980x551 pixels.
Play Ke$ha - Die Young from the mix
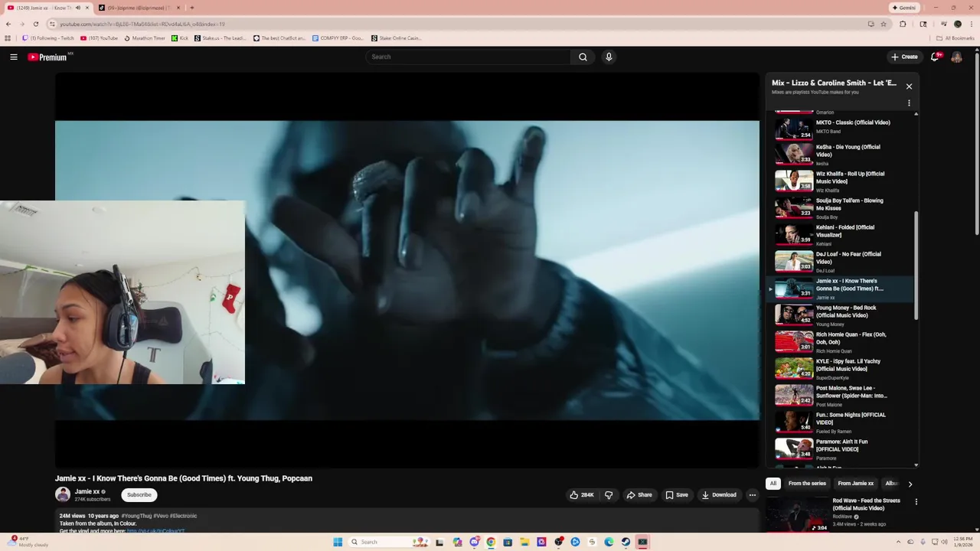pos(841,155)
